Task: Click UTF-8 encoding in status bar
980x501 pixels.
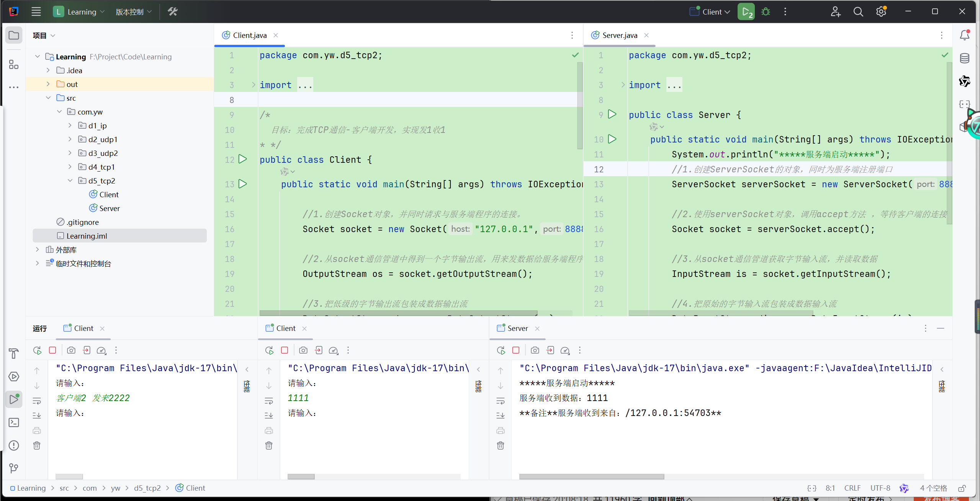Action: tap(880, 488)
